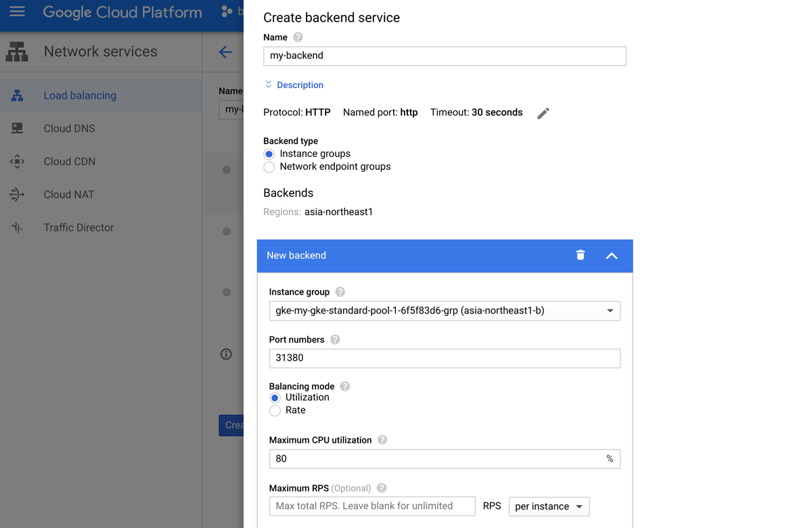Click the Create backend service heading
812x528 pixels.
tap(332, 18)
